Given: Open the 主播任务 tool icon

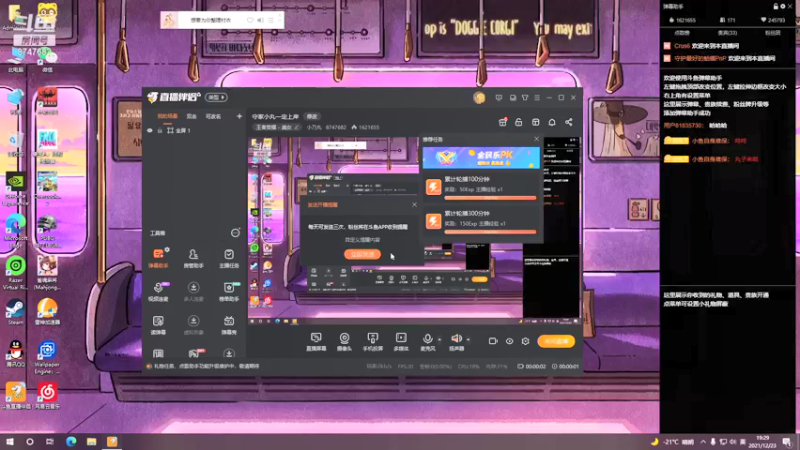Looking at the screenshot, I should (x=229, y=258).
